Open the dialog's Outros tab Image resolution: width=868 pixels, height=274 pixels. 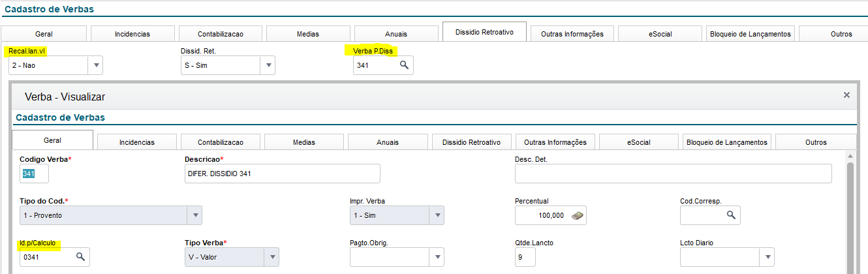pyautogui.click(x=816, y=142)
